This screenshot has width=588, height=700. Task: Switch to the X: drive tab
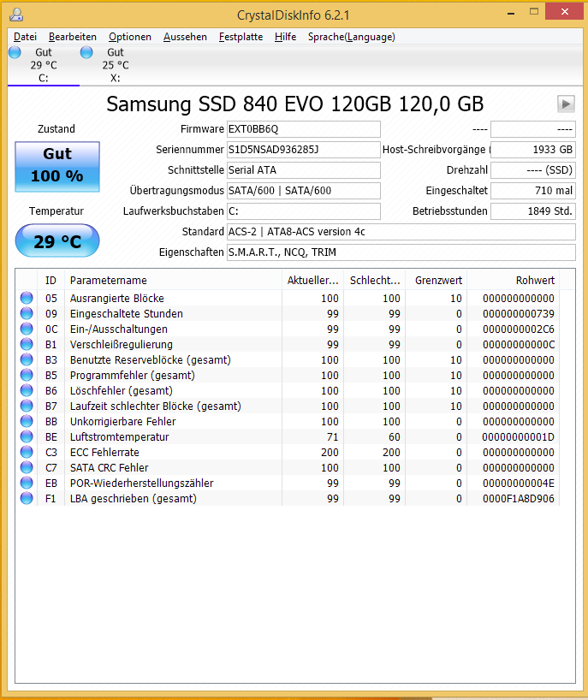coord(116,65)
